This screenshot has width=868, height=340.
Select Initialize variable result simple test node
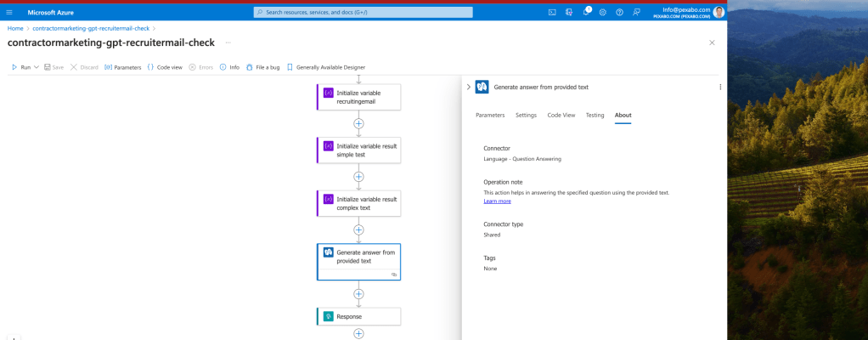click(x=358, y=150)
